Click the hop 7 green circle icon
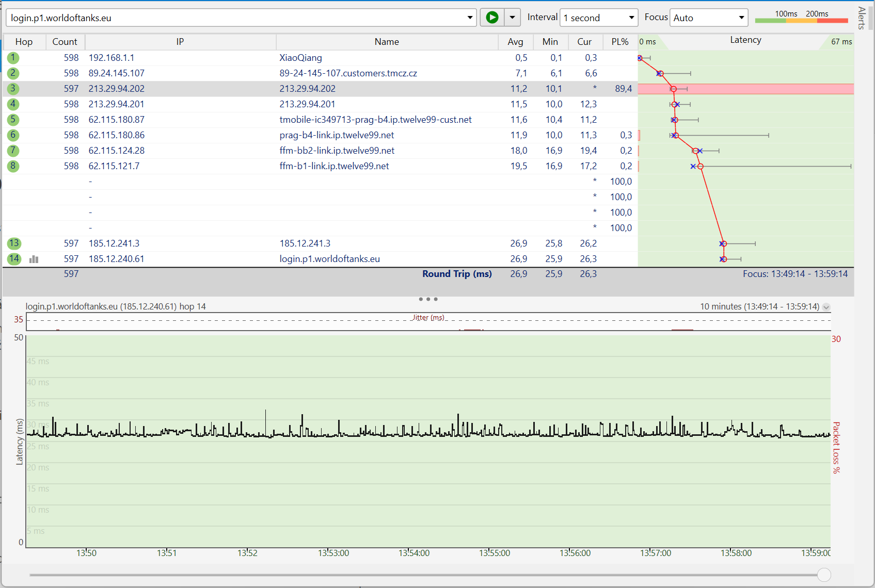The image size is (875, 588). [x=13, y=151]
